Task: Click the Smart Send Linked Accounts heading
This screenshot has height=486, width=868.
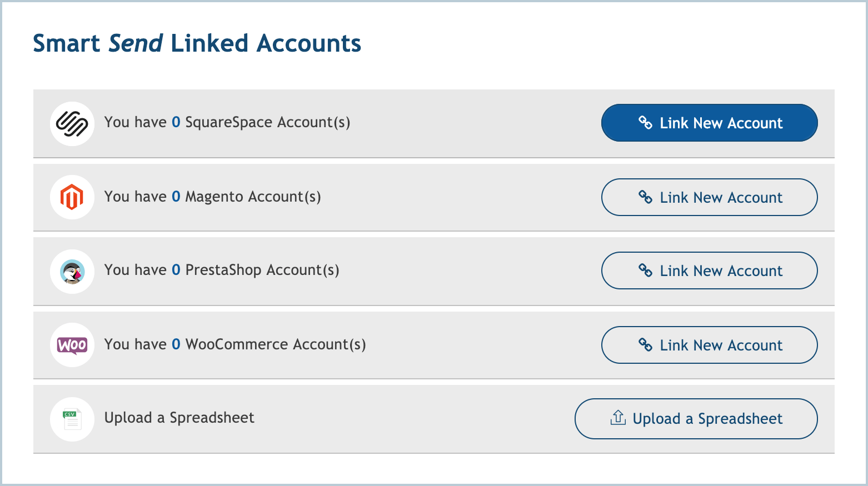Action: [197, 43]
